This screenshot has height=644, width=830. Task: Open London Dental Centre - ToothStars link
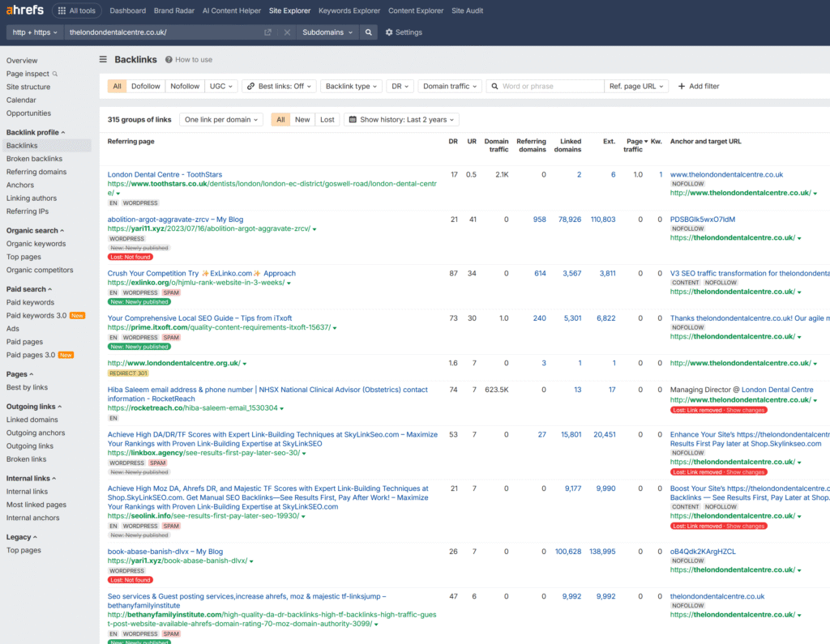click(165, 175)
